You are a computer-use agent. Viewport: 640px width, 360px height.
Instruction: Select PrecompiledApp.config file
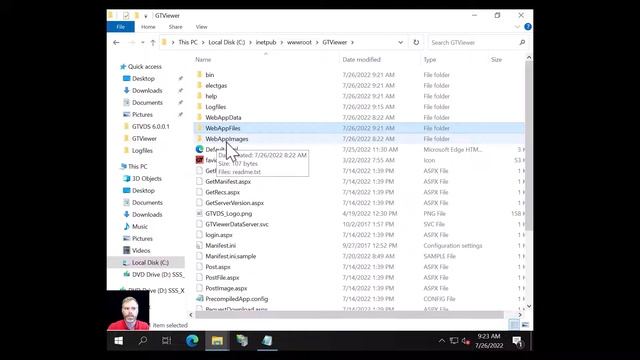tap(237, 299)
